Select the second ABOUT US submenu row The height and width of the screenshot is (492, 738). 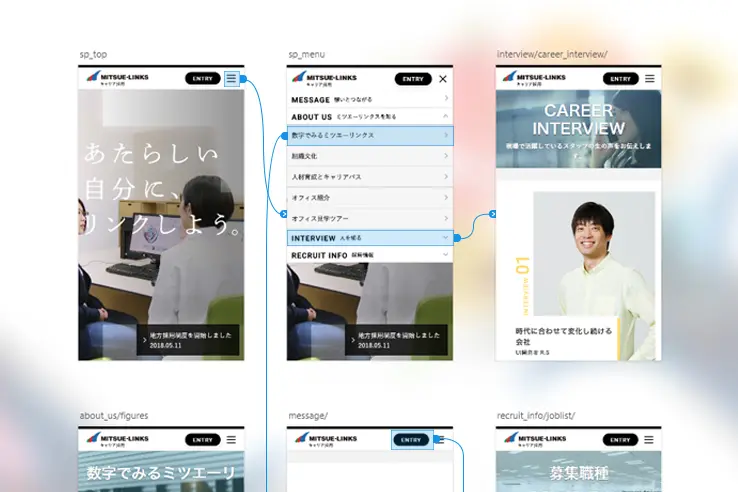[370, 156]
